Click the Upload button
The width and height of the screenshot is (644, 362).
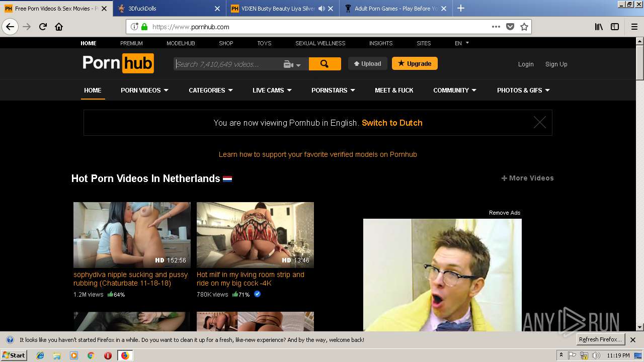[368, 64]
